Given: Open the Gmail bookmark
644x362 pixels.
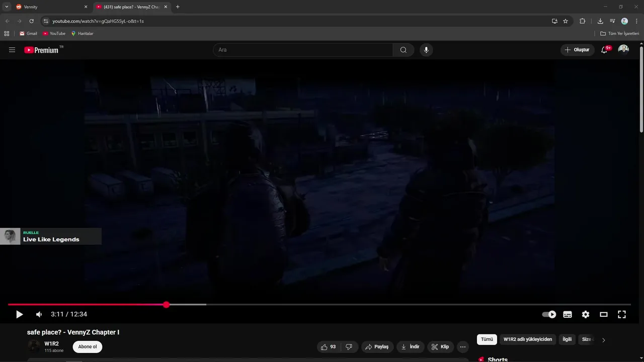Looking at the screenshot, I should [x=28, y=34].
